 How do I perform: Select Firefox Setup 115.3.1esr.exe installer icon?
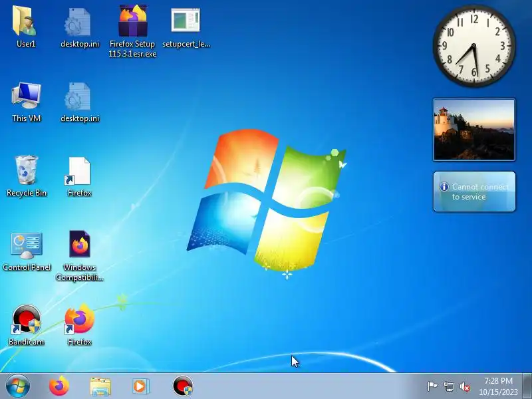coord(132,21)
